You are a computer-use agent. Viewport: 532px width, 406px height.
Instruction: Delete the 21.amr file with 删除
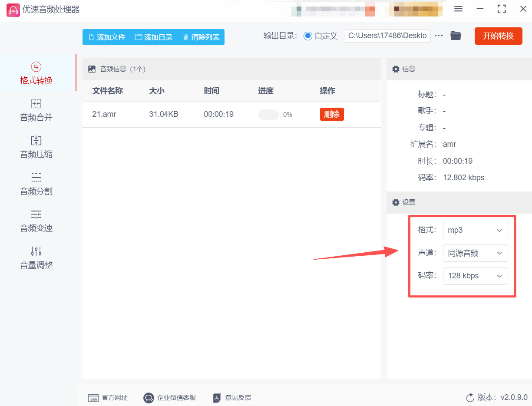[x=332, y=114]
